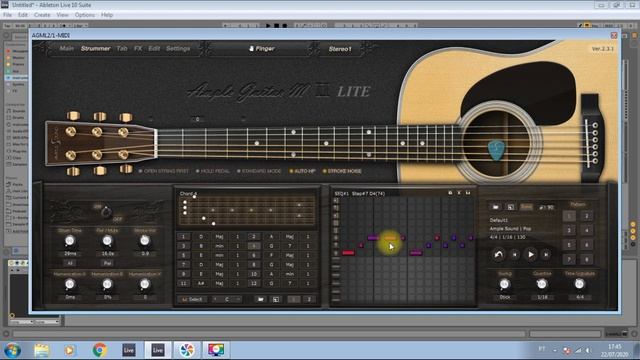Switch to the FX tab
The width and height of the screenshot is (640, 360).
138,48
